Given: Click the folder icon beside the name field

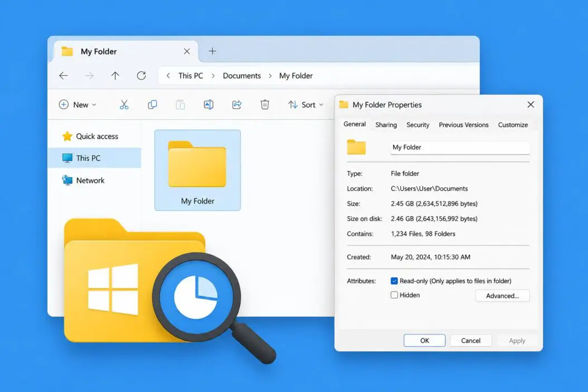Looking at the screenshot, I should pyautogui.click(x=356, y=147).
